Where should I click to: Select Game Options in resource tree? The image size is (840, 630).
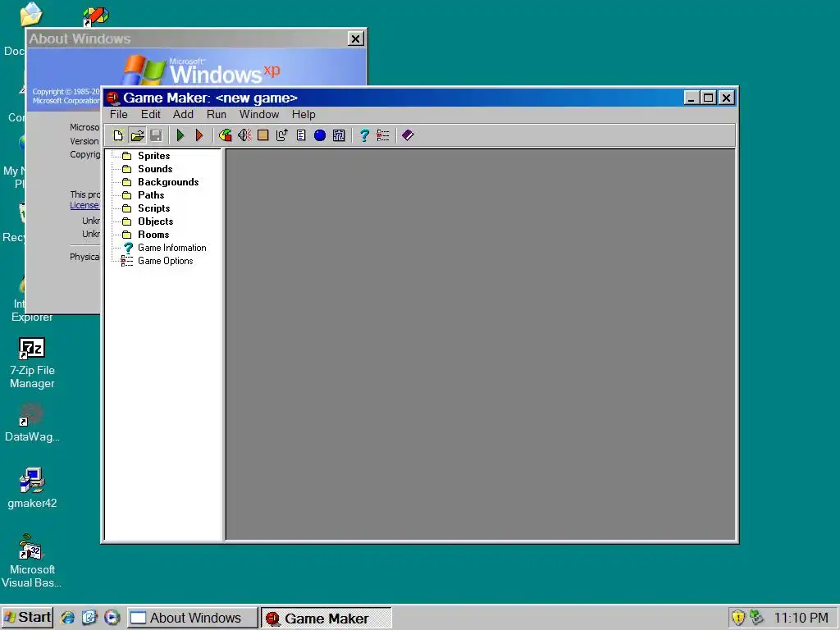coord(166,261)
